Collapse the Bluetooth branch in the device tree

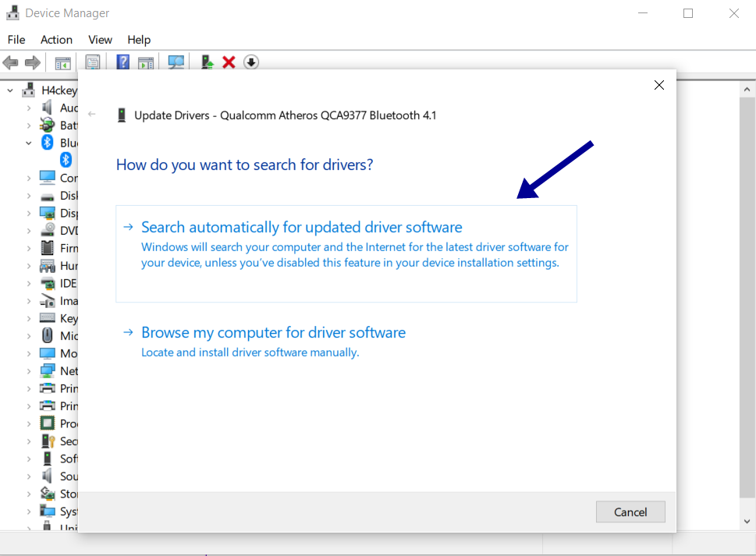click(29, 143)
